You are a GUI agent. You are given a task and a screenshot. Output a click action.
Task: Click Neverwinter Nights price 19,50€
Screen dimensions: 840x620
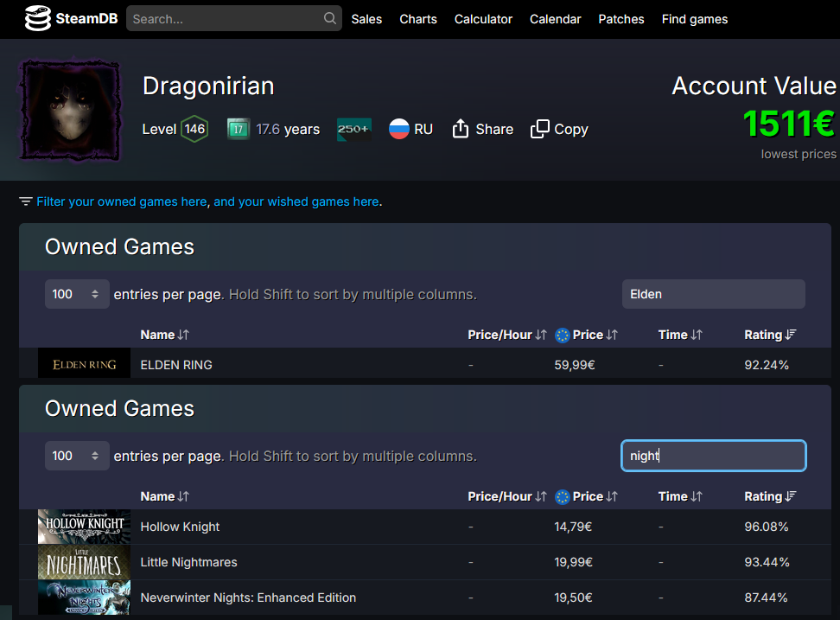(x=573, y=598)
